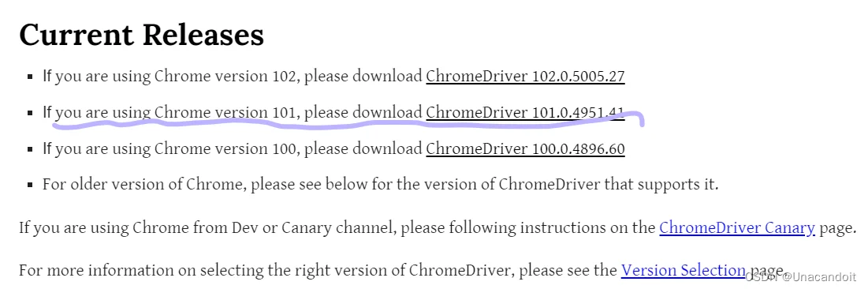Click the text 'Chrome version 100'
The width and height of the screenshot is (868, 289).
225,148
